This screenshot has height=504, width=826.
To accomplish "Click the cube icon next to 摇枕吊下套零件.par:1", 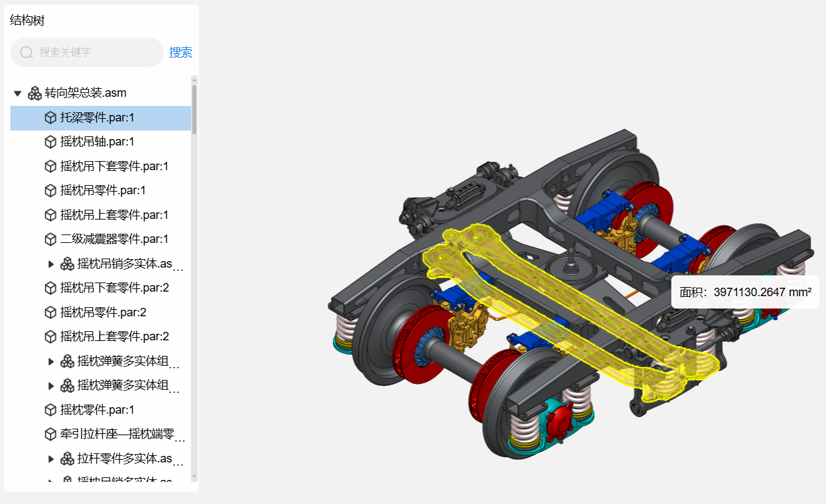I will [x=51, y=166].
